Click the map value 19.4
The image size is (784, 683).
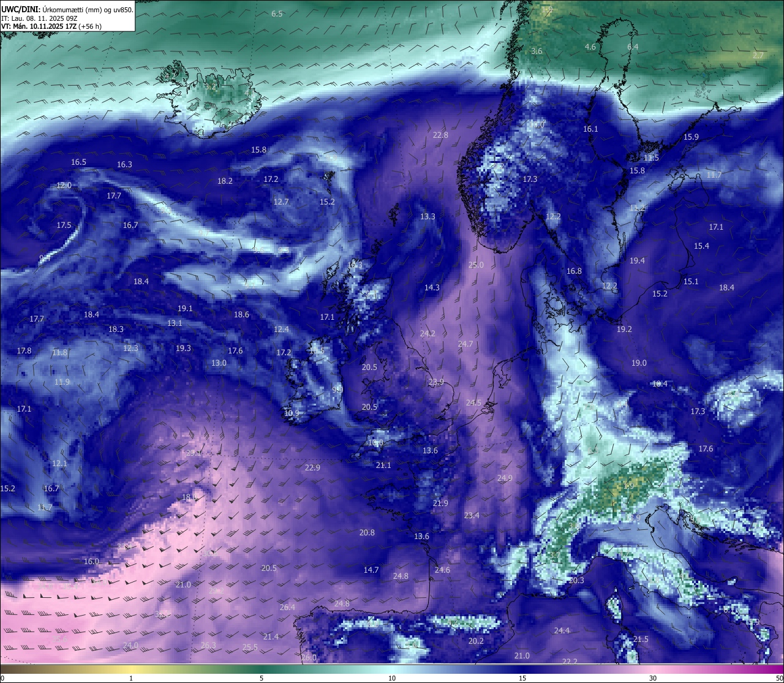[637, 260]
